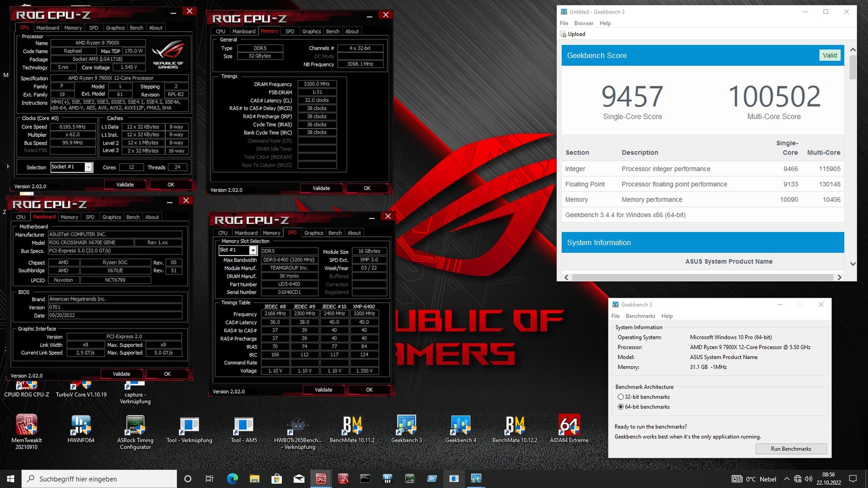The height and width of the screenshot is (488, 868).
Task: Click Geekbench horizontal scrollbar right arrow
Action: (839, 277)
